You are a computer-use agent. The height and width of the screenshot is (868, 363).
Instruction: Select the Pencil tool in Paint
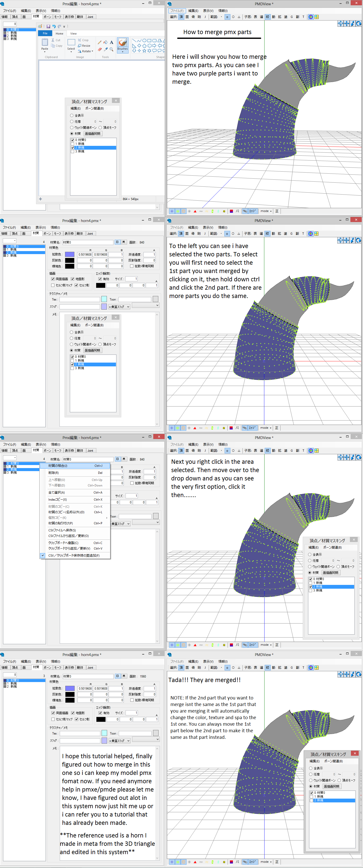click(100, 42)
